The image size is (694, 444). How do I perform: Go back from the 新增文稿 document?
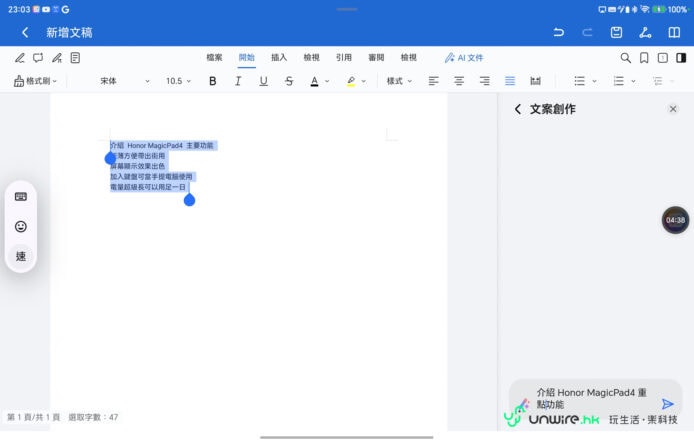[25, 32]
